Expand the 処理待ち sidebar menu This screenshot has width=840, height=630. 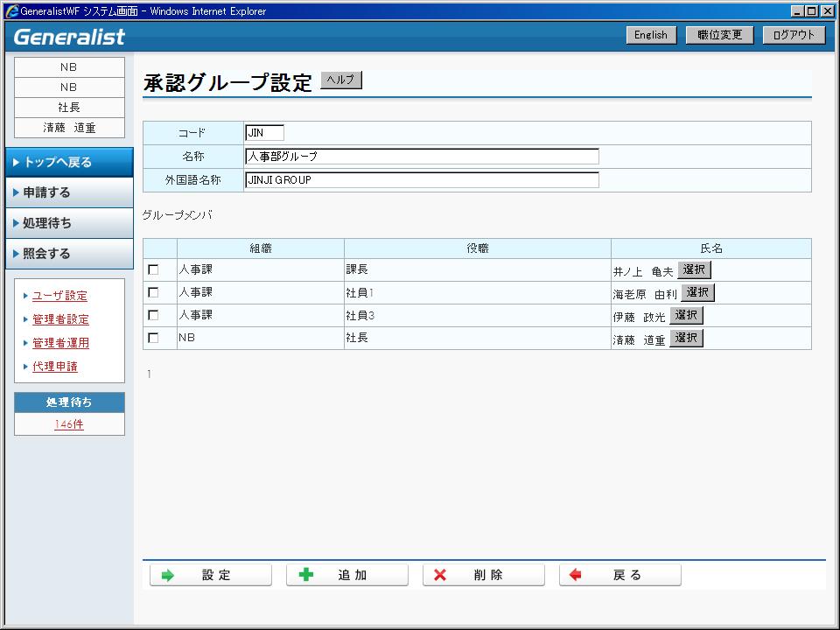pyautogui.click(x=69, y=223)
